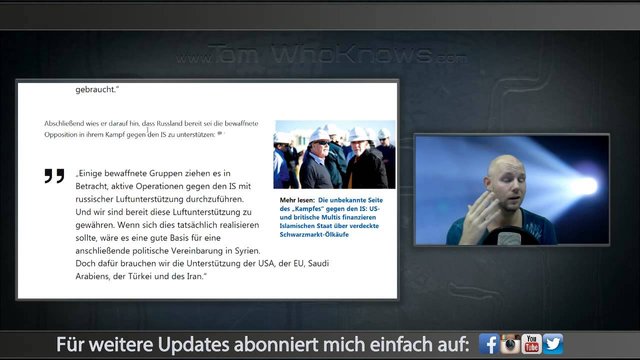Click the large quotation mark icon

pos(54,176)
